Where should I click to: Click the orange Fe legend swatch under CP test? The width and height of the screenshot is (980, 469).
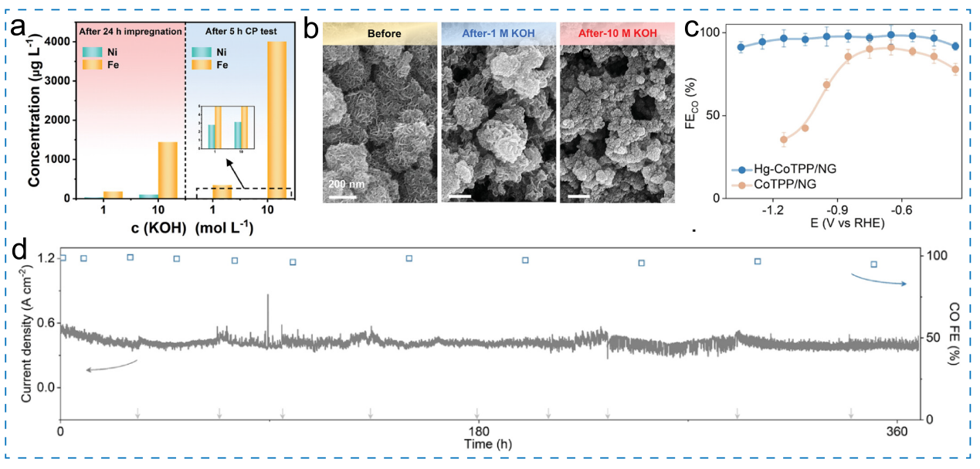coord(202,67)
